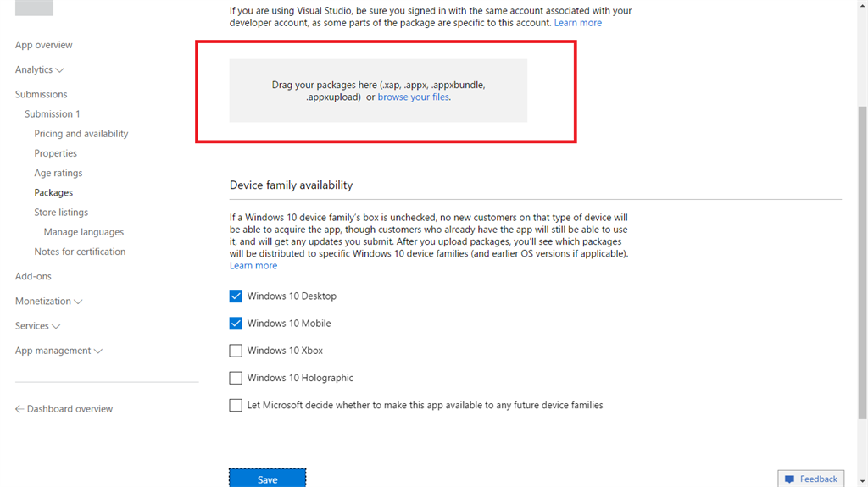
Task: Tick Let Microsoft decide future device families
Action: (x=236, y=406)
